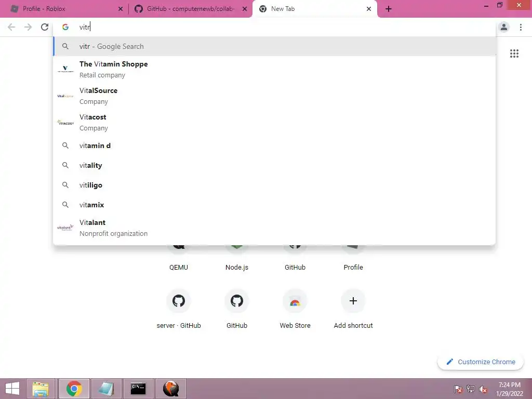Choose The Vitamin Shoppe suggestion

click(x=274, y=70)
